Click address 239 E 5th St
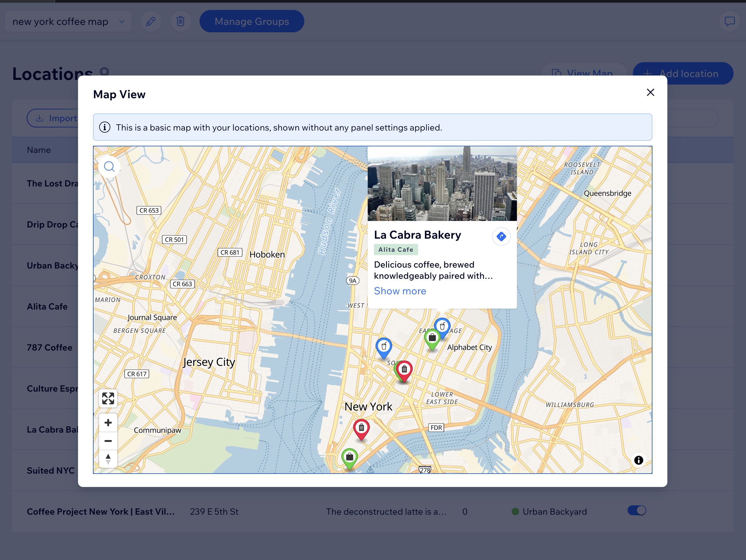 [214, 512]
